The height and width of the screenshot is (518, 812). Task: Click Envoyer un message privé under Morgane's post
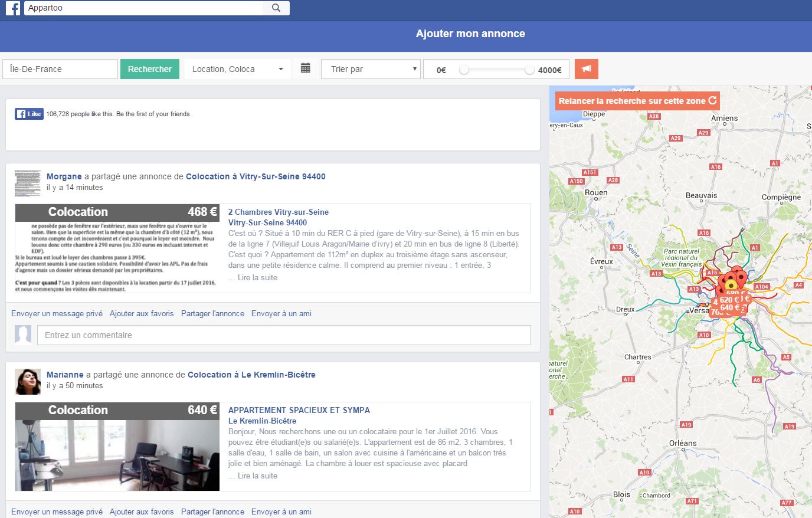(x=57, y=313)
